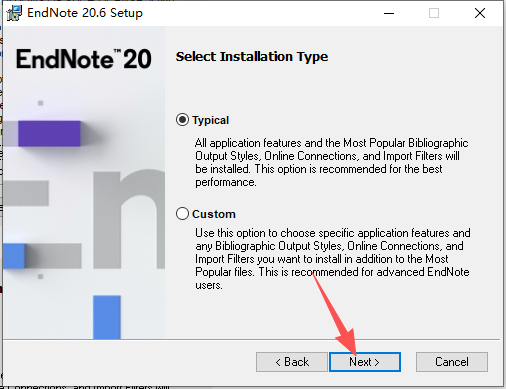Click the Next button
This screenshot has width=506, height=389.
[x=365, y=362]
